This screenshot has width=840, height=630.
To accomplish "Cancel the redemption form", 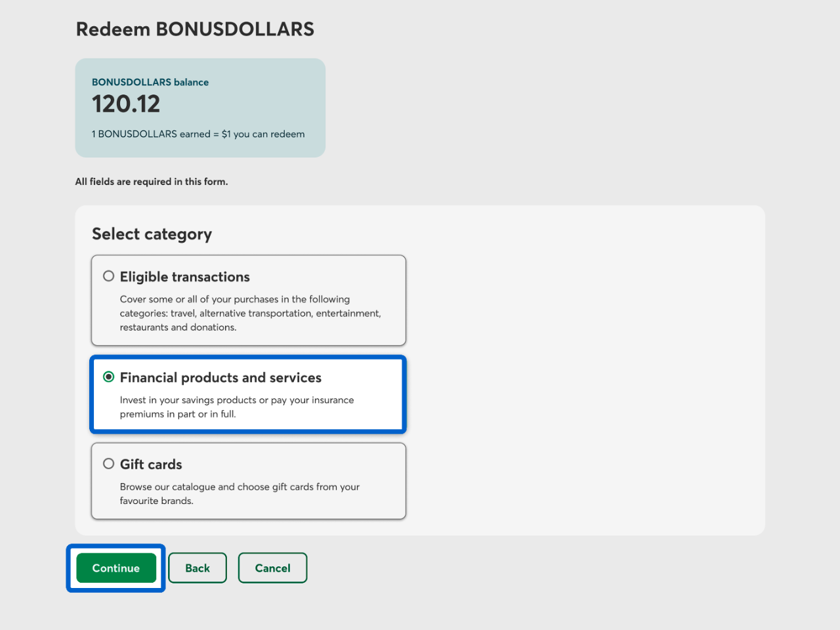I will point(272,568).
